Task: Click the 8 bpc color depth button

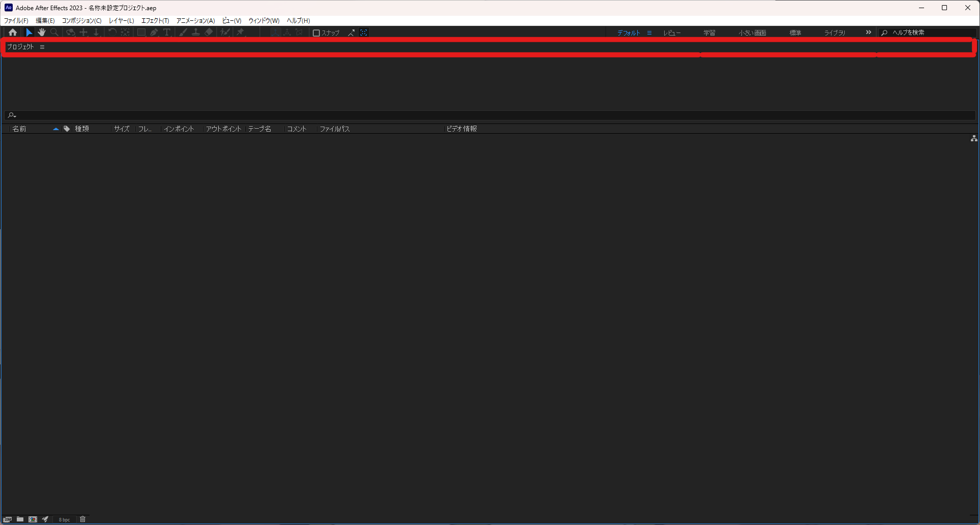Action: [64, 519]
